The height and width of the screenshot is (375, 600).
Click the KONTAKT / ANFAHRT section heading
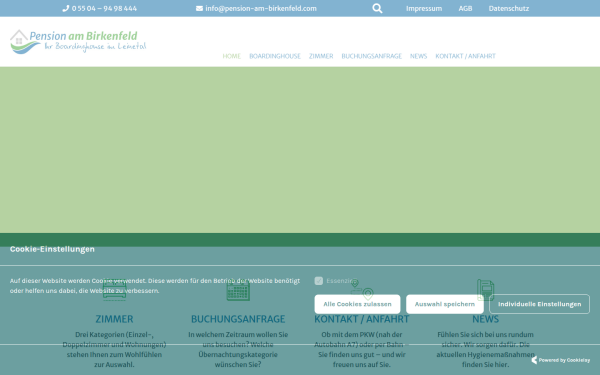click(362, 319)
